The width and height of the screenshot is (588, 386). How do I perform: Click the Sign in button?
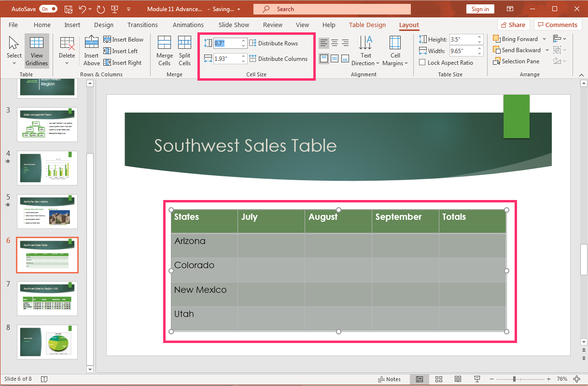click(480, 9)
